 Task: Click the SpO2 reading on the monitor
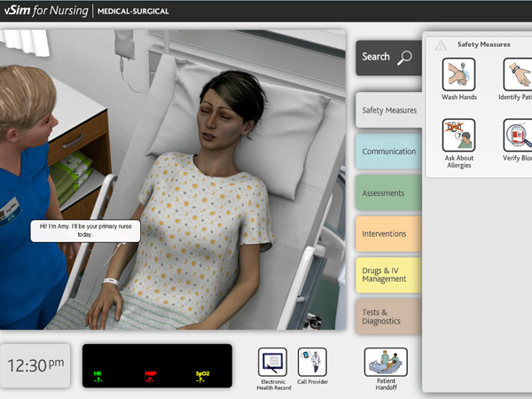point(202,377)
